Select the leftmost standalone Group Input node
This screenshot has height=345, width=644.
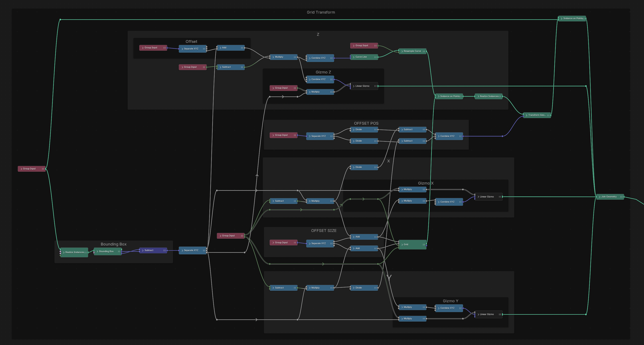(31, 169)
